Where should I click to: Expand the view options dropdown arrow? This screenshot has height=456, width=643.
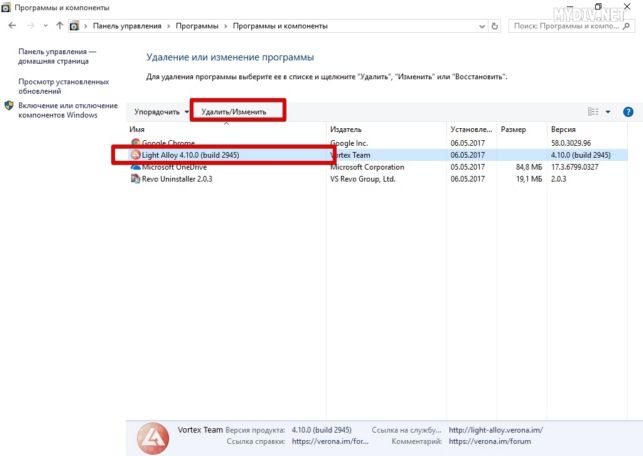coord(608,112)
